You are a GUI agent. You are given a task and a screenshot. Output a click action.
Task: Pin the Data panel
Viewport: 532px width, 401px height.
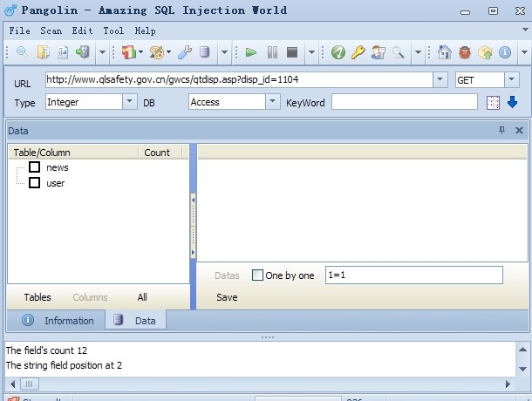(x=501, y=130)
